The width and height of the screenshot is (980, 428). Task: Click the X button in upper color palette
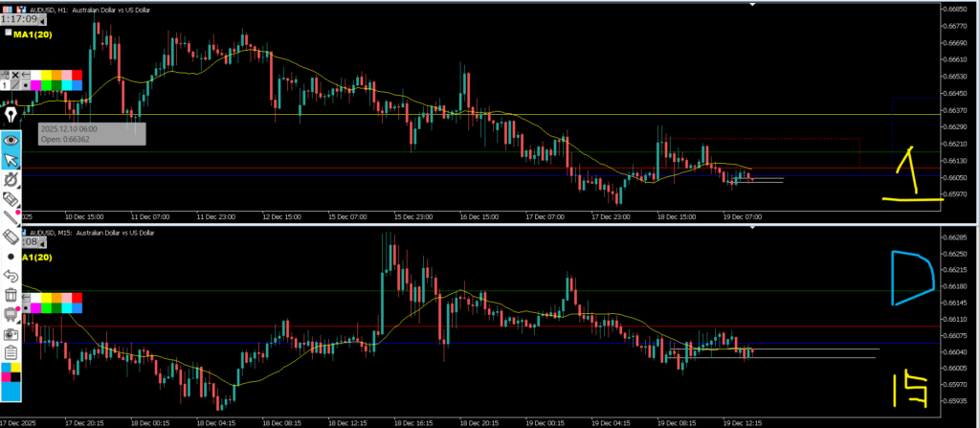[14, 75]
